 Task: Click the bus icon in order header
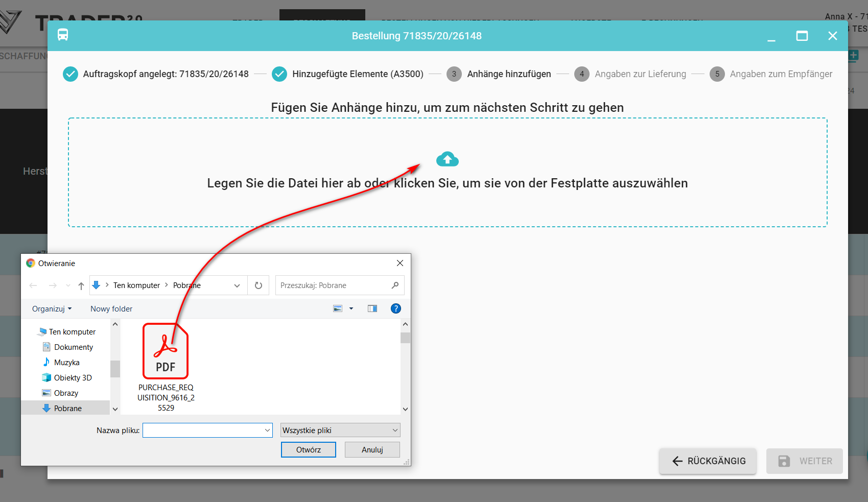click(x=63, y=35)
